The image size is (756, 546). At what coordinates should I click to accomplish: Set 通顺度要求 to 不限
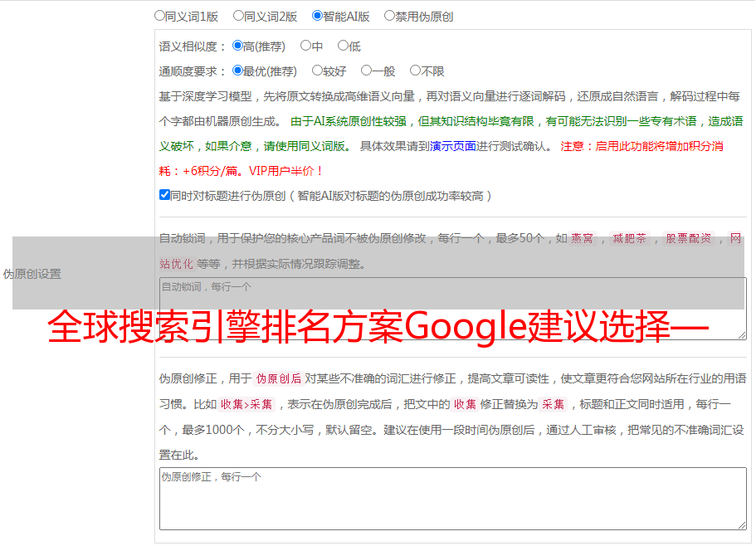[415, 71]
